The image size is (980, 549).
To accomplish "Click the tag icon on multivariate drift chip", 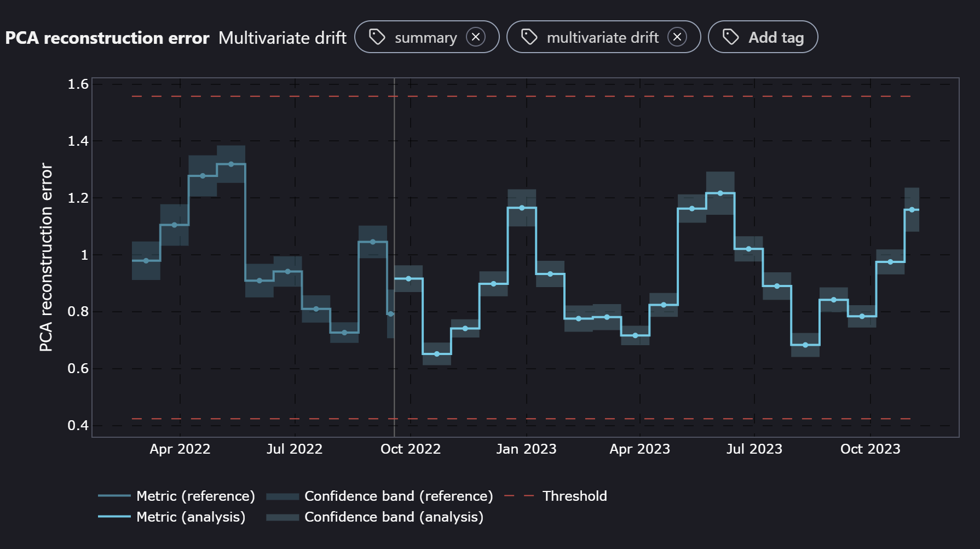I will [x=529, y=37].
